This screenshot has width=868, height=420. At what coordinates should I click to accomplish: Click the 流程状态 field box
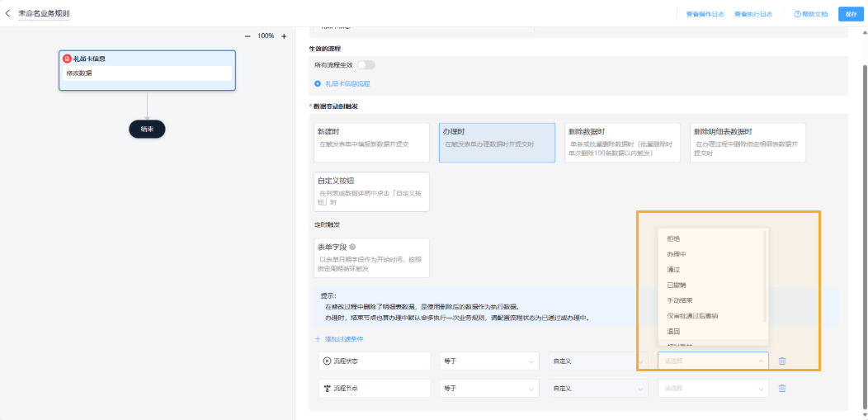[x=375, y=361]
